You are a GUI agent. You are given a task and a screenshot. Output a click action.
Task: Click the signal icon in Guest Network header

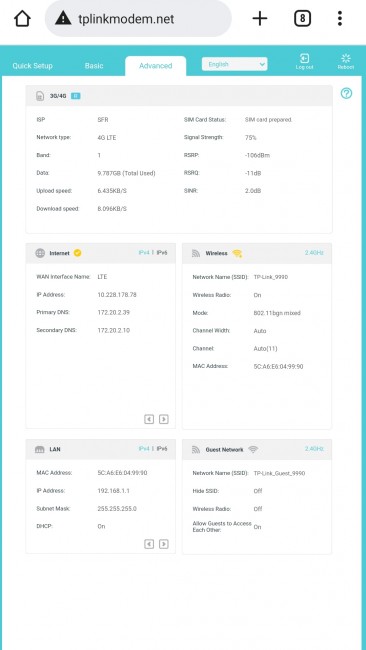pyautogui.click(x=196, y=449)
